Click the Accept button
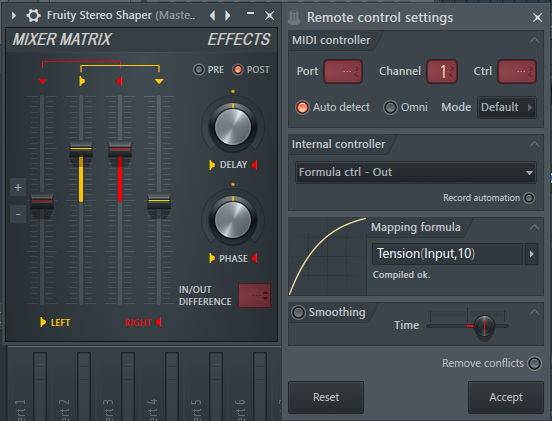This screenshot has width=552, height=421. click(x=506, y=397)
